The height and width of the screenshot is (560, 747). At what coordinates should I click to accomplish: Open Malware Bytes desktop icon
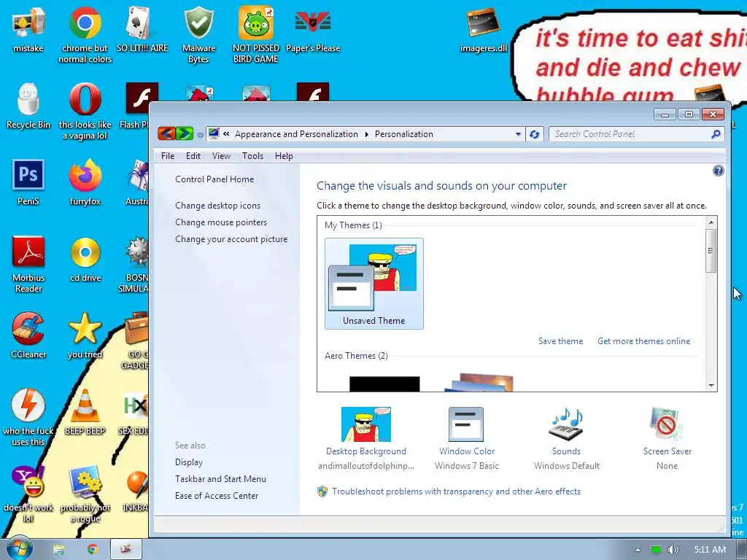198,34
